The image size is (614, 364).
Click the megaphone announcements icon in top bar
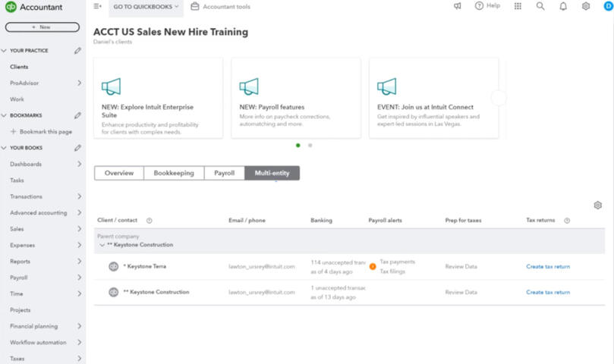[x=457, y=6]
